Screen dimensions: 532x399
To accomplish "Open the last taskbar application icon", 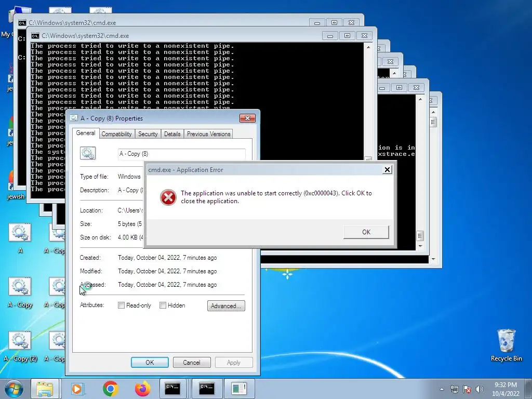I will [x=239, y=389].
